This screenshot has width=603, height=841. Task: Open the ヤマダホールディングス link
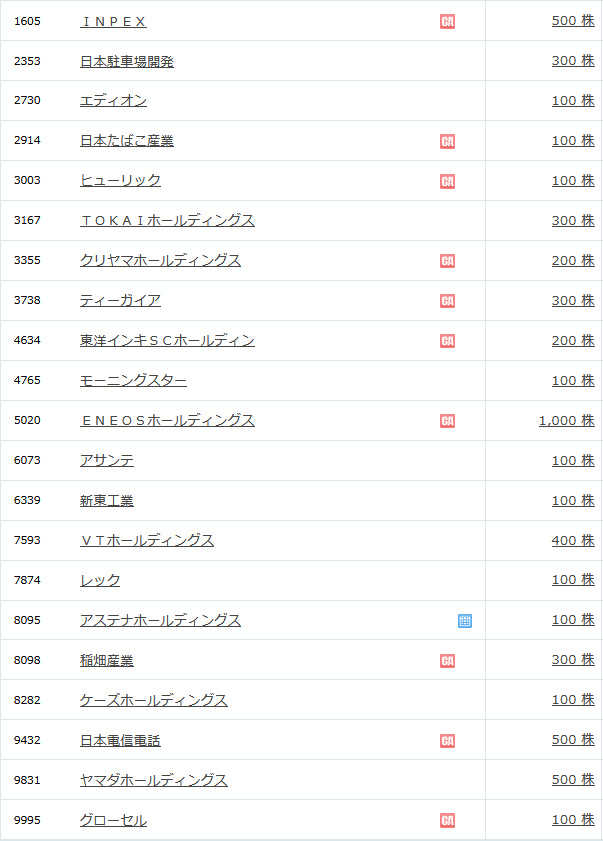pos(153,780)
